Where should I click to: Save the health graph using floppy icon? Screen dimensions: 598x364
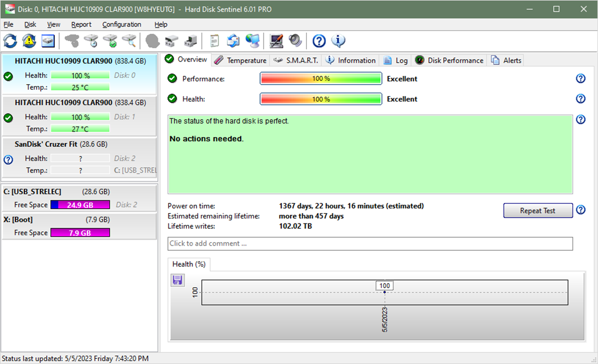tap(178, 280)
